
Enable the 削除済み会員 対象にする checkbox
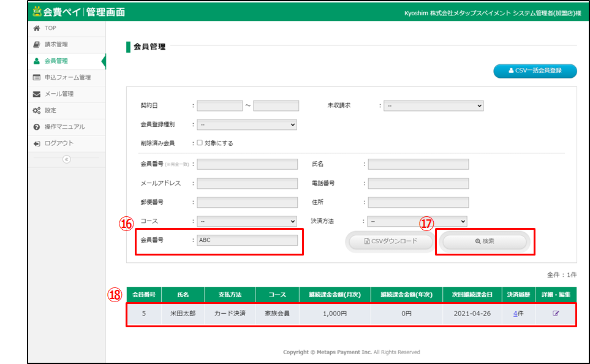(x=200, y=143)
